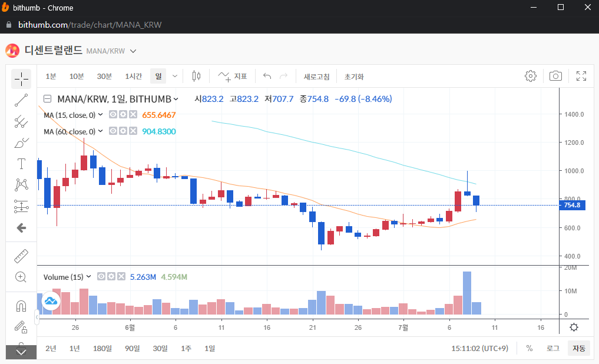This screenshot has width=599, height=364.
Task: Set range to 1주
Action: point(186,348)
